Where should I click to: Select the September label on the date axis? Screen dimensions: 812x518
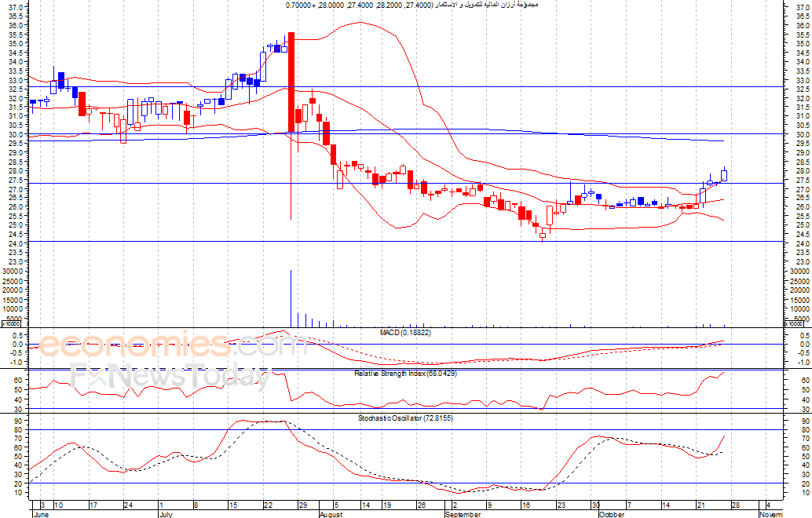tap(463, 514)
